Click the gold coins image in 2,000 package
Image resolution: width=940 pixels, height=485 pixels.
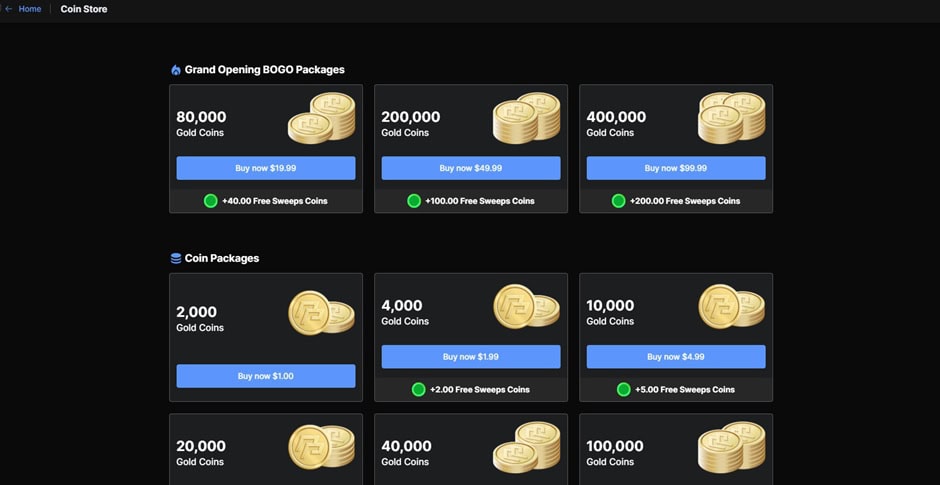click(321, 311)
